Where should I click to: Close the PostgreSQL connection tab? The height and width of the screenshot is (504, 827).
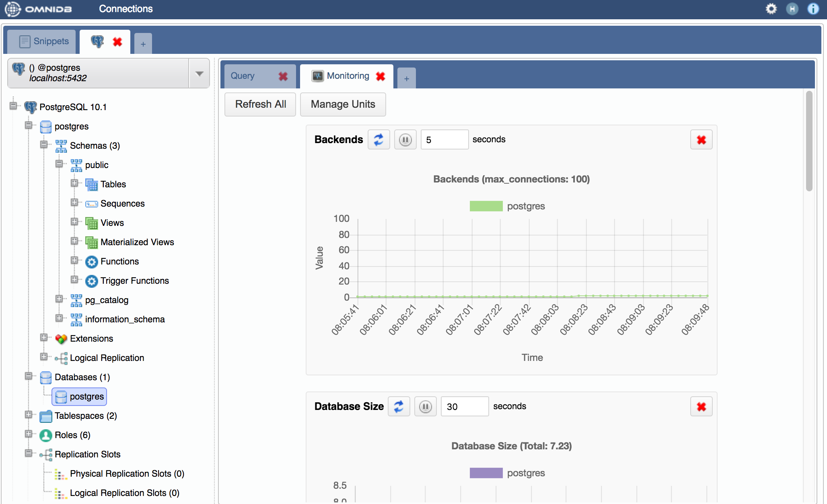pyautogui.click(x=117, y=42)
